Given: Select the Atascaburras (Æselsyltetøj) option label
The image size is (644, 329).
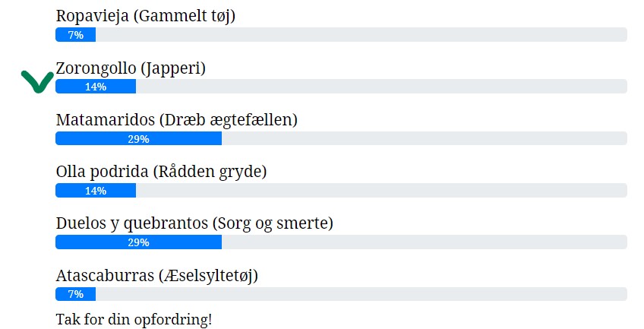Looking at the screenshot, I should (157, 275).
